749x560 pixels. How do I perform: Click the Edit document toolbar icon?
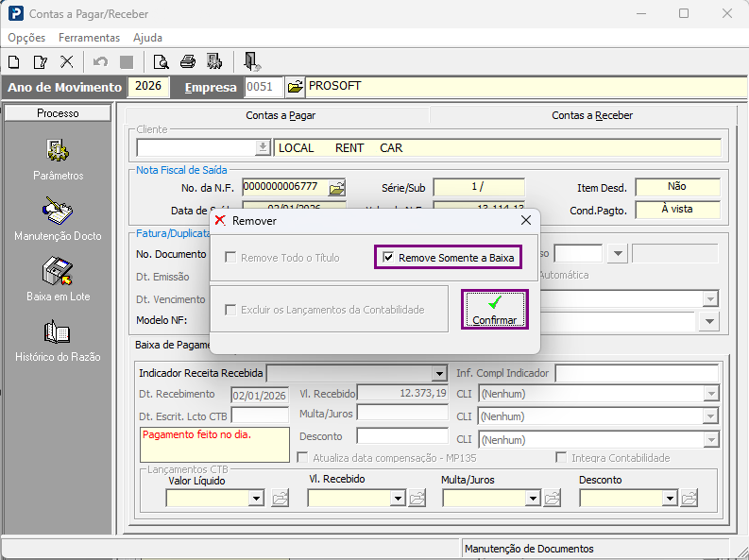click(40, 62)
